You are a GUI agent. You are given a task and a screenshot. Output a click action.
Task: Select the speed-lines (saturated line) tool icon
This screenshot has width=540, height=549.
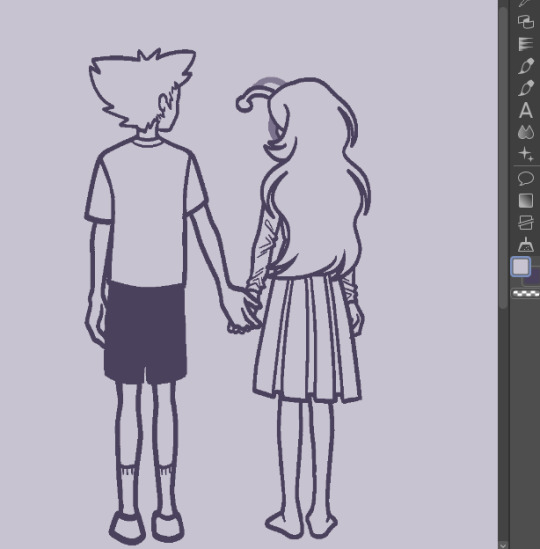tap(526, 44)
